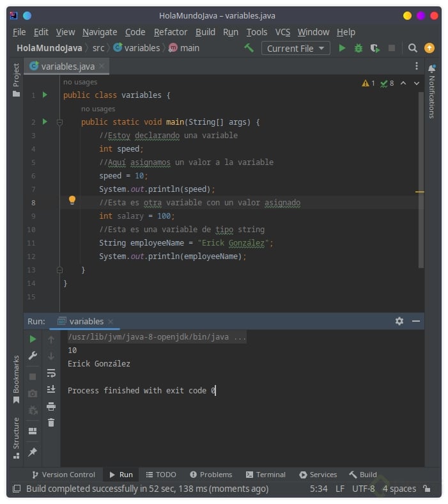Click camera thread dump icon

(x=33, y=393)
